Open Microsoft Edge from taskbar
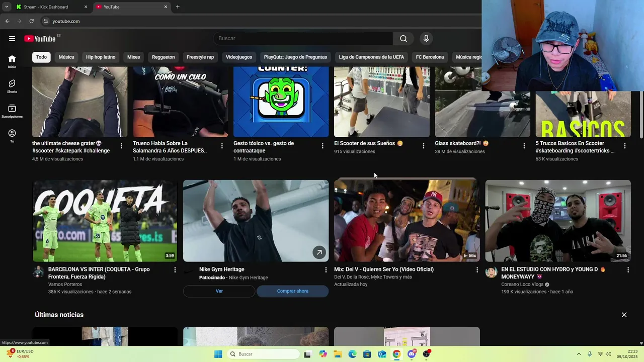644x362 pixels. pyautogui.click(x=352, y=354)
